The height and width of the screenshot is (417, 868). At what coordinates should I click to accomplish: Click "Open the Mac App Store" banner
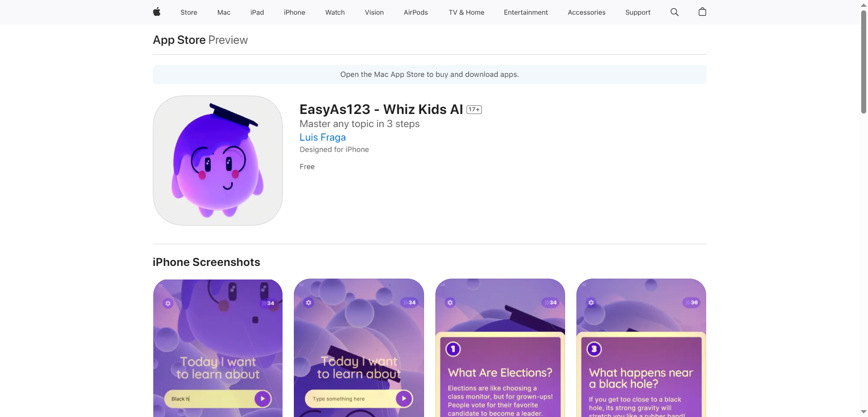pyautogui.click(x=429, y=75)
